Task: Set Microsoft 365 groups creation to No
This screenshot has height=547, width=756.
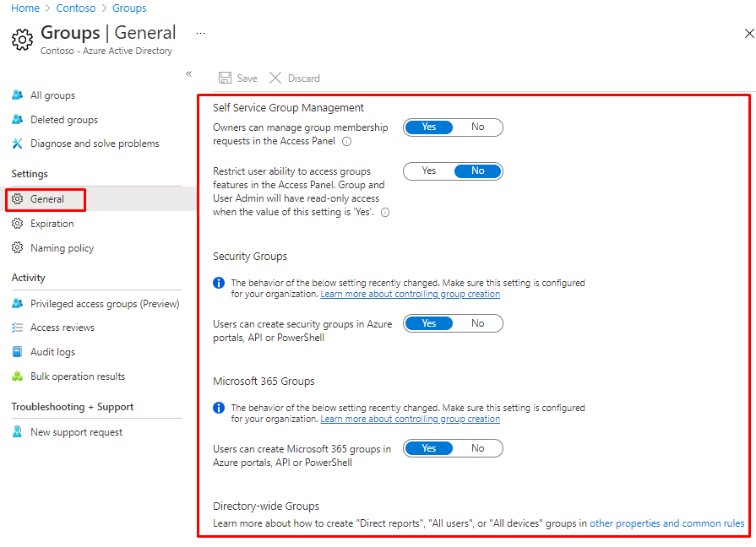Action: pos(477,448)
